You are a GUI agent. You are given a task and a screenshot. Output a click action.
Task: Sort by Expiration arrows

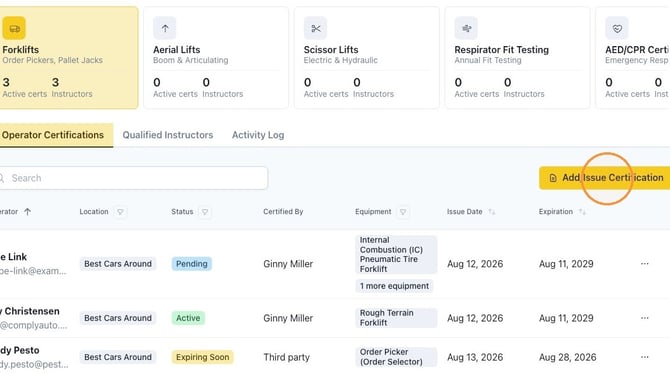582,212
